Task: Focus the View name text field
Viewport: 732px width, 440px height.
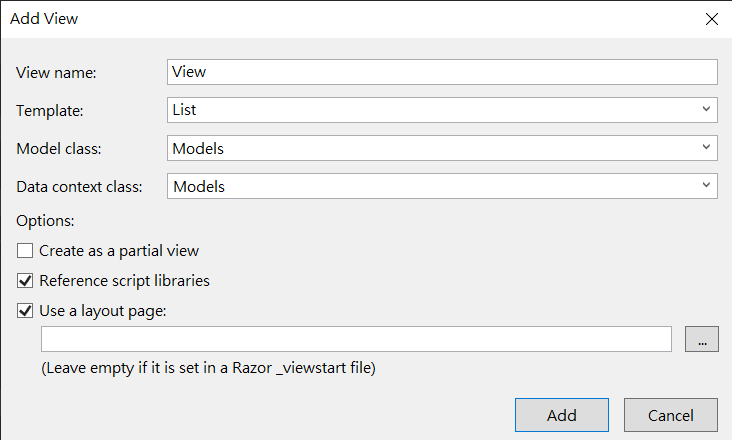Action: tap(442, 72)
